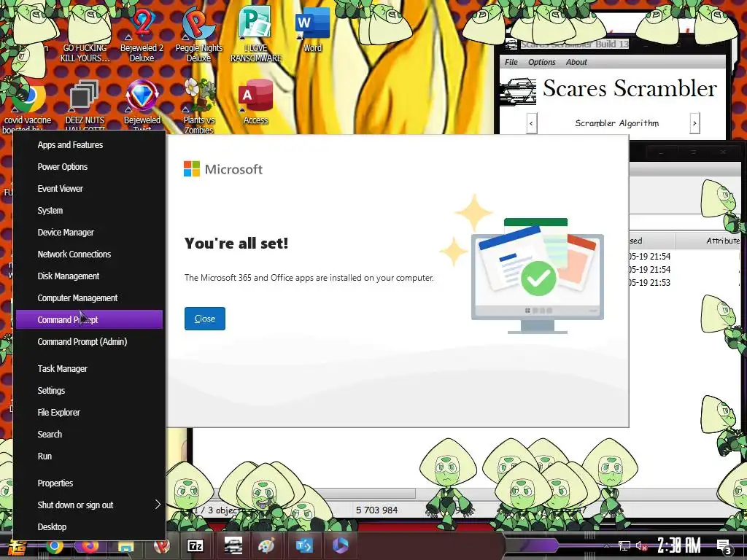Open the Microsoft 365 taskbar icon
The image size is (747, 560).
(x=340, y=545)
